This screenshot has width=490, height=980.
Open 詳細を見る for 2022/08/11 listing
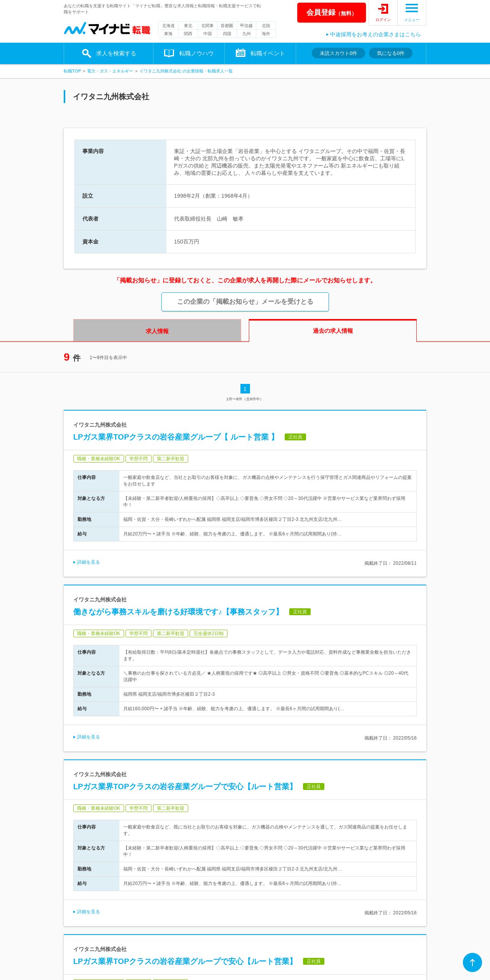(87, 563)
